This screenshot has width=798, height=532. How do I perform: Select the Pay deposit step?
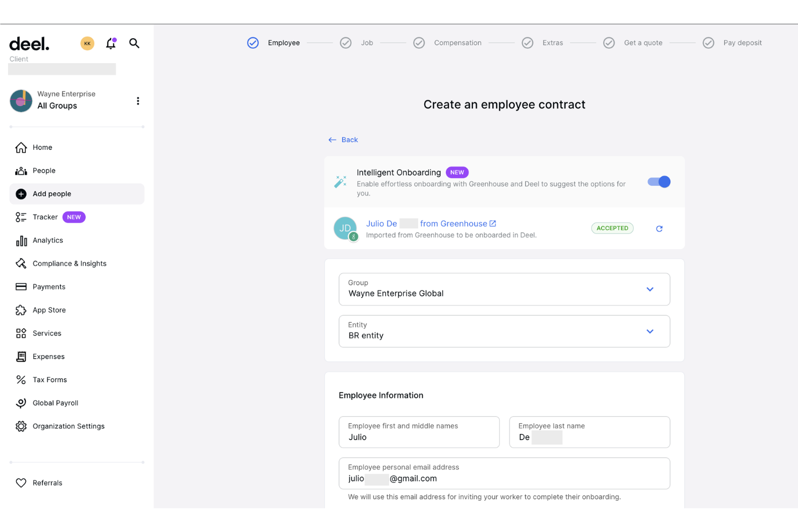[x=742, y=43]
